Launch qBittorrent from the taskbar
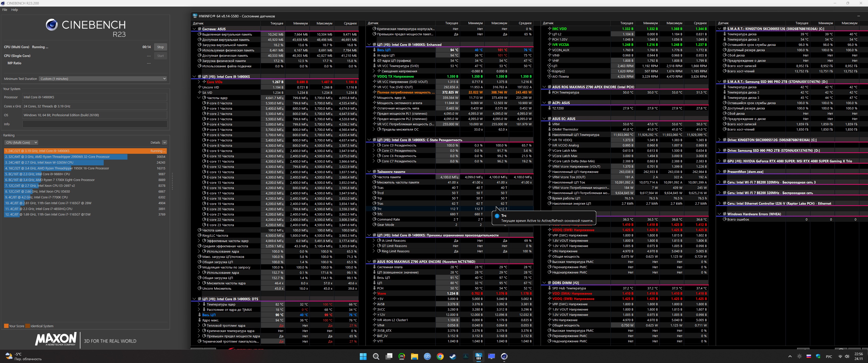 pyautogui.click(x=427, y=356)
